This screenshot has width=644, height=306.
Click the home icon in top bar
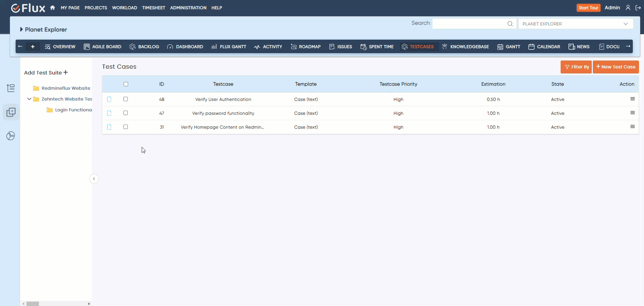53,8
